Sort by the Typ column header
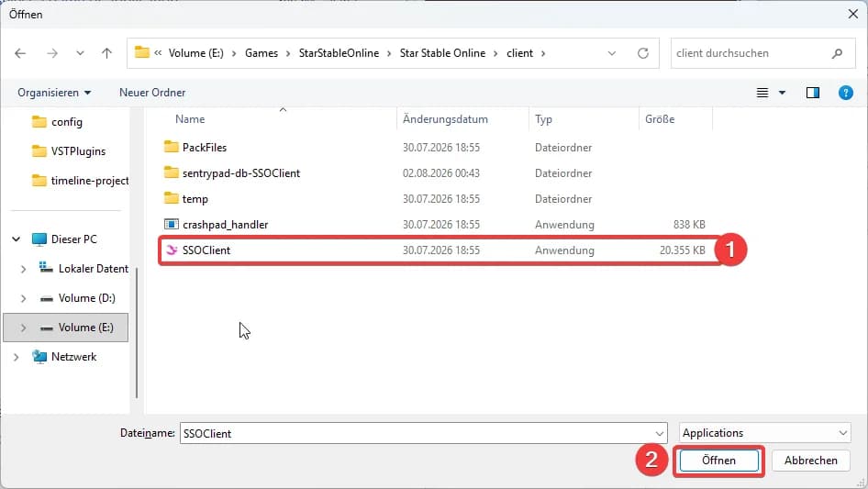 (543, 119)
